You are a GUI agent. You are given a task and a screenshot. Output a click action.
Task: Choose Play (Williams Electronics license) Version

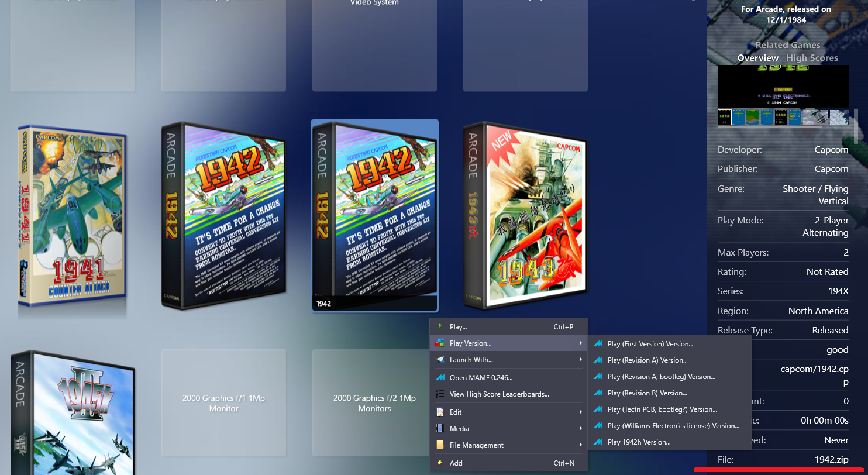[x=669, y=426]
